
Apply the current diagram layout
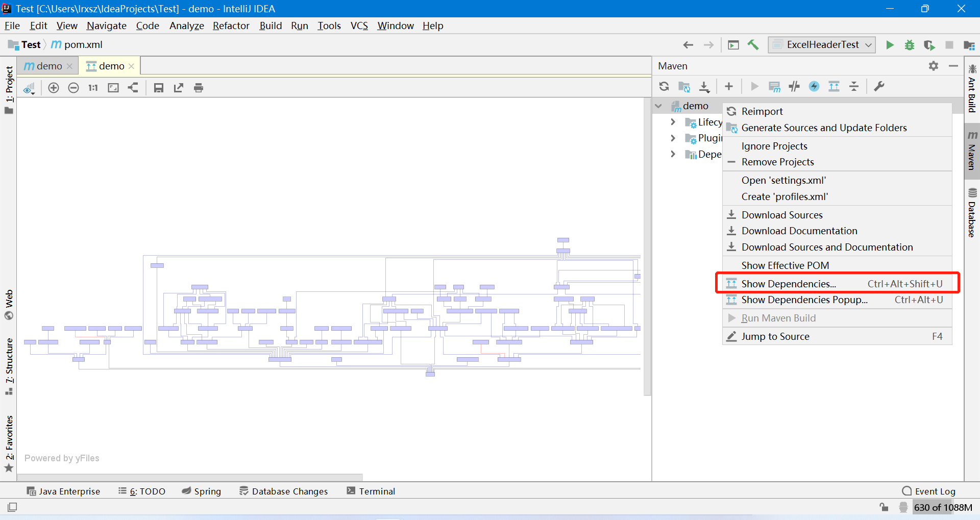pyautogui.click(x=133, y=88)
